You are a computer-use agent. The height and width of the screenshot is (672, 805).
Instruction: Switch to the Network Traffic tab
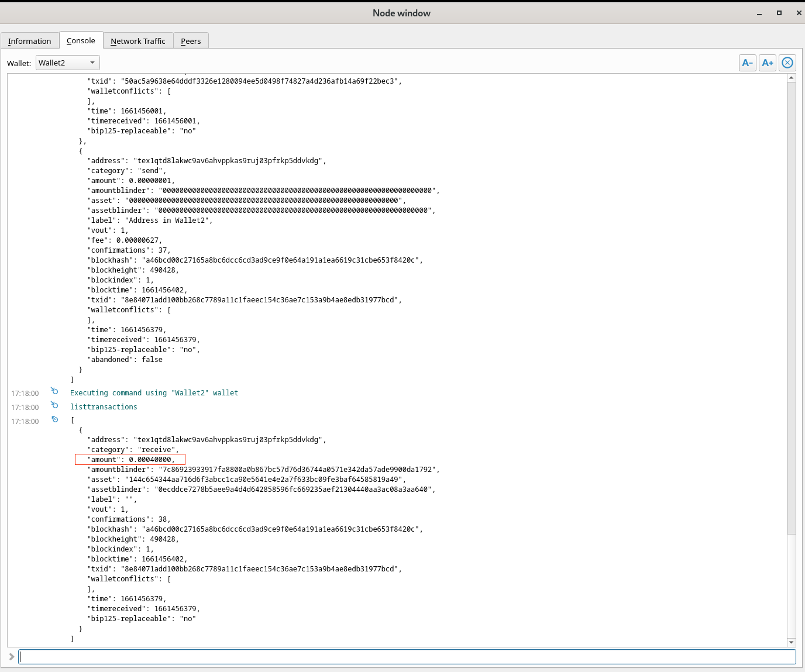[138, 40]
